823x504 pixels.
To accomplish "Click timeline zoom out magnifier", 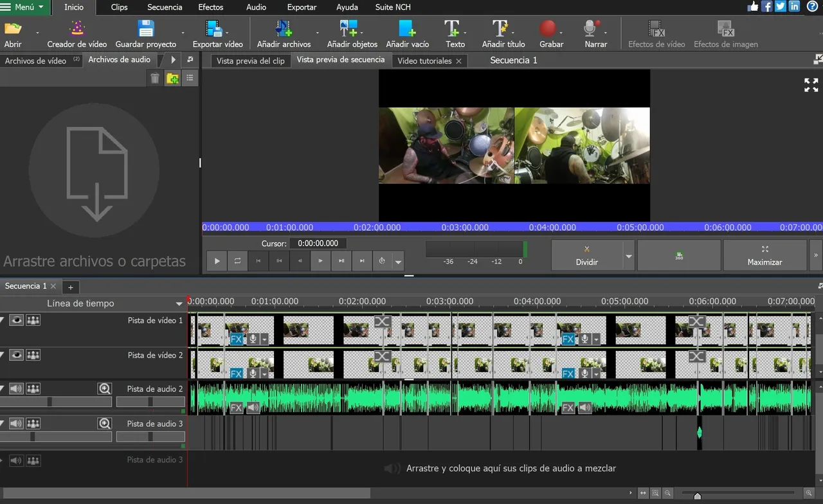I will click(x=668, y=493).
